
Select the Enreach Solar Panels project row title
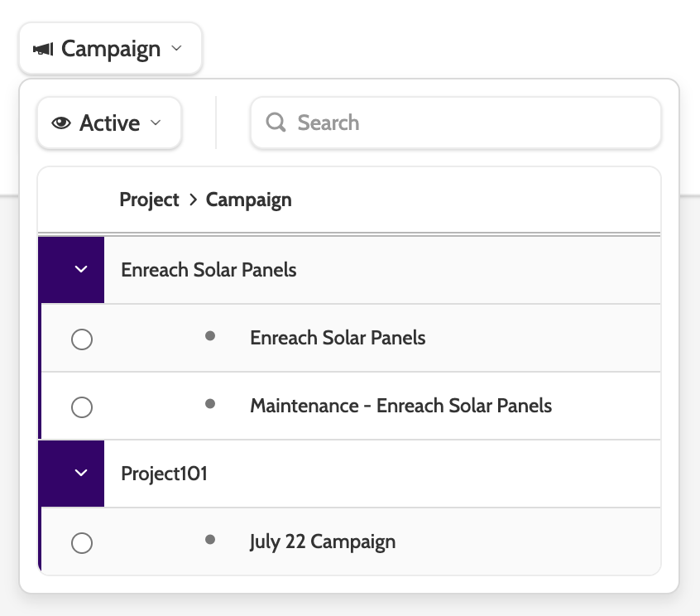tap(209, 269)
